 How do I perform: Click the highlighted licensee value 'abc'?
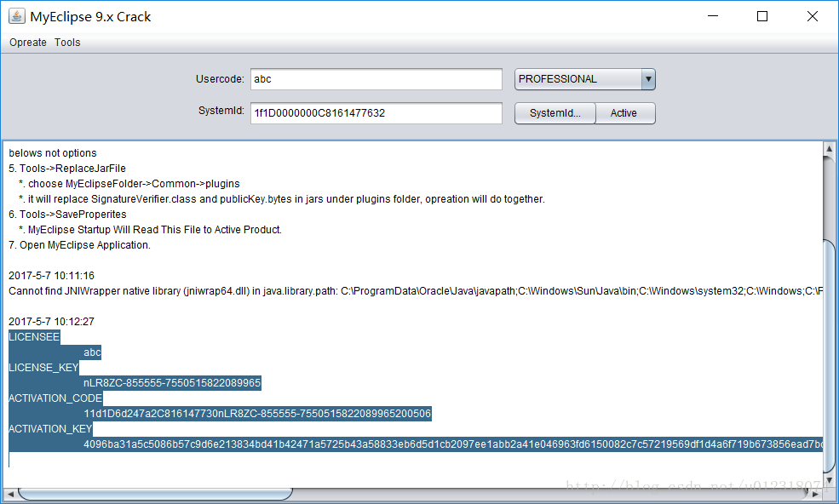click(92, 352)
